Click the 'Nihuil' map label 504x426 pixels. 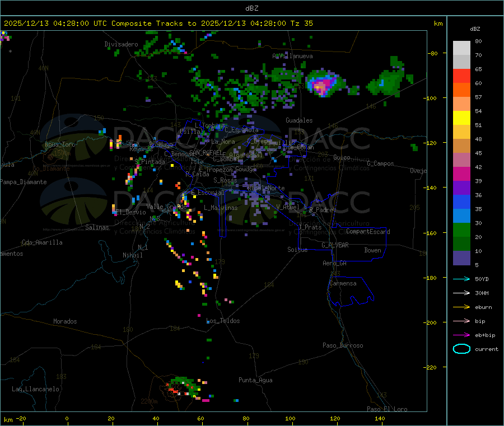click(133, 255)
